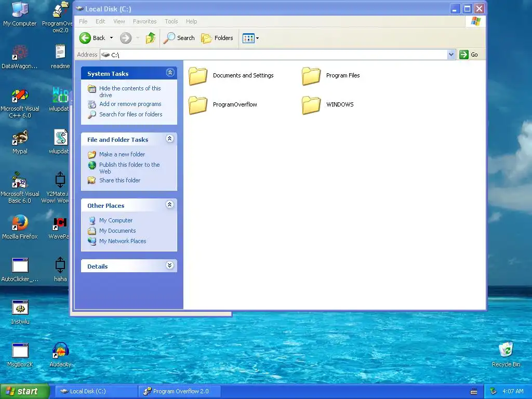Select the Mozilla Firefox desktop shortcut
The height and width of the screenshot is (399, 532).
(x=20, y=227)
